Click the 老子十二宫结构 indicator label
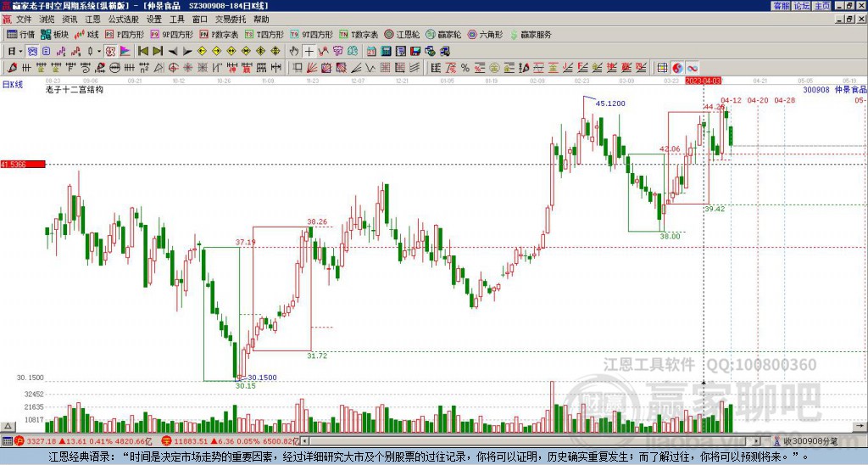The image size is (868, 465). click(x=75, y=89)
